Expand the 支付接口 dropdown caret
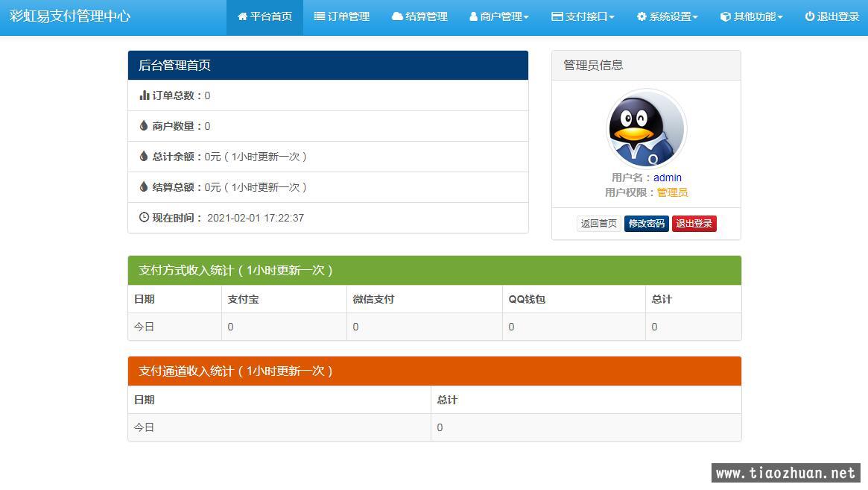The width and height of the screenshot is (868, 490). (x=612, y=17)
